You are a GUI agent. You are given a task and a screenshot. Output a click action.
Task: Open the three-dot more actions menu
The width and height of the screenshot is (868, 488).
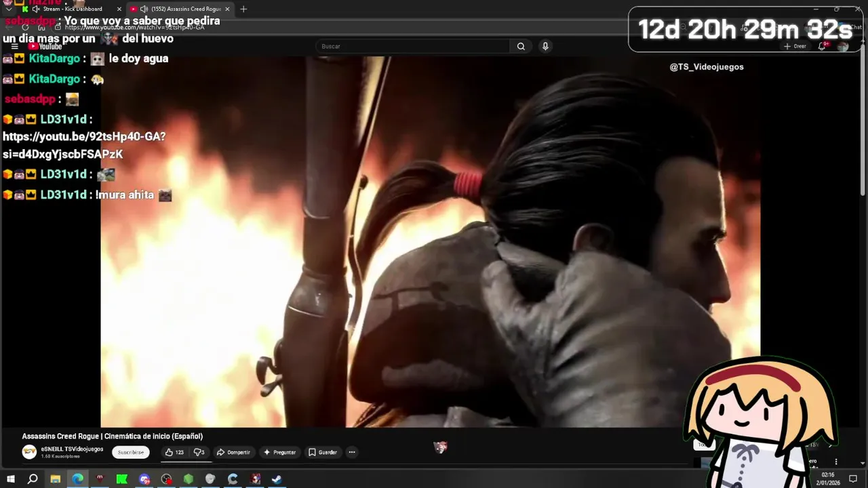[351, 452]
